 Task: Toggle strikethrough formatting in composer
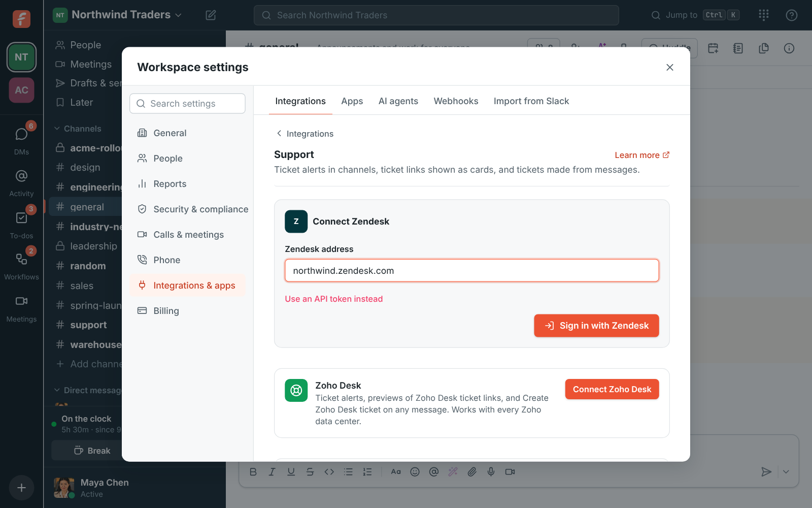(310, 472)
